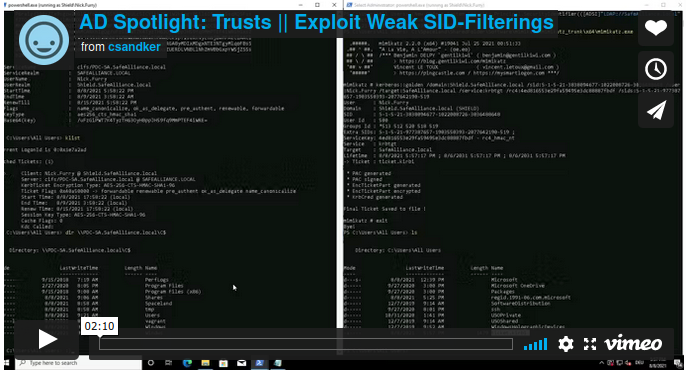Click the Vimeo logo link

[633, 343]
